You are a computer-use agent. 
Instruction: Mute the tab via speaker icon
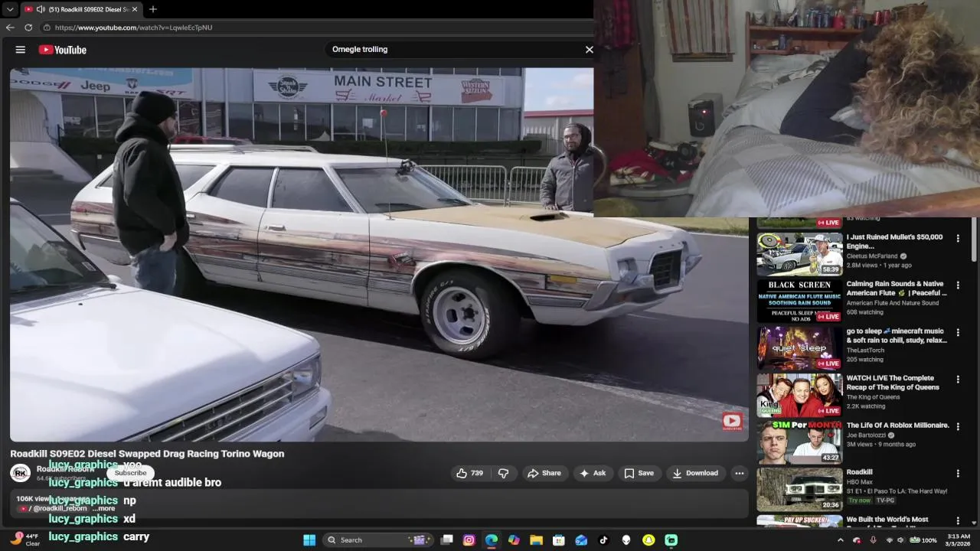(41, 9)
